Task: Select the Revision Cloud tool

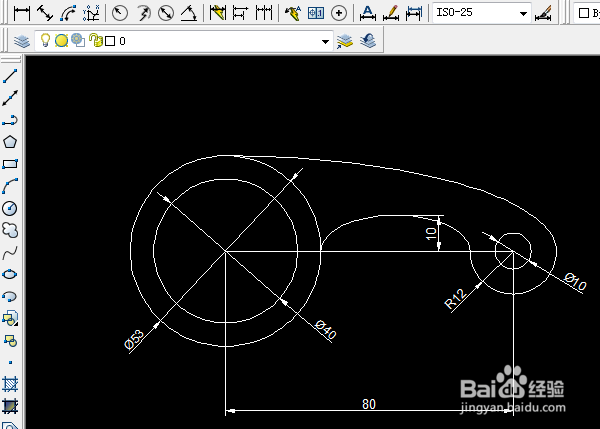Action: [x=10, y=230]
